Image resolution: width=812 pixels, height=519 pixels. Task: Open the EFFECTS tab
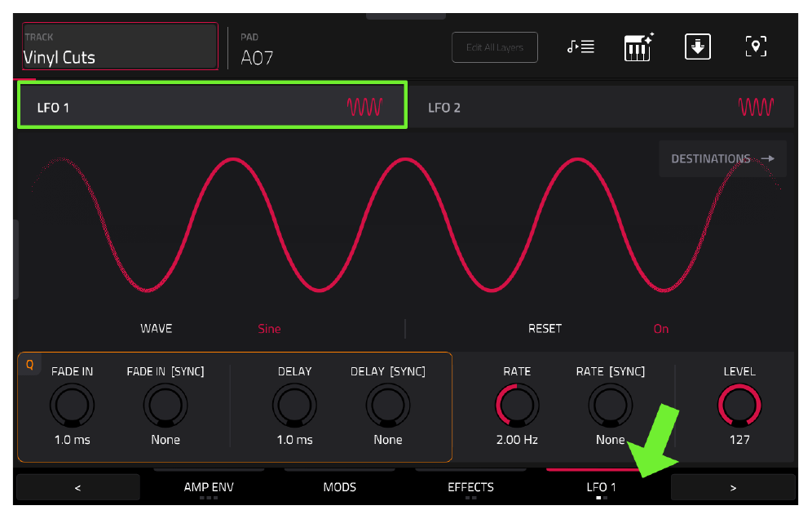pos(470,487)
